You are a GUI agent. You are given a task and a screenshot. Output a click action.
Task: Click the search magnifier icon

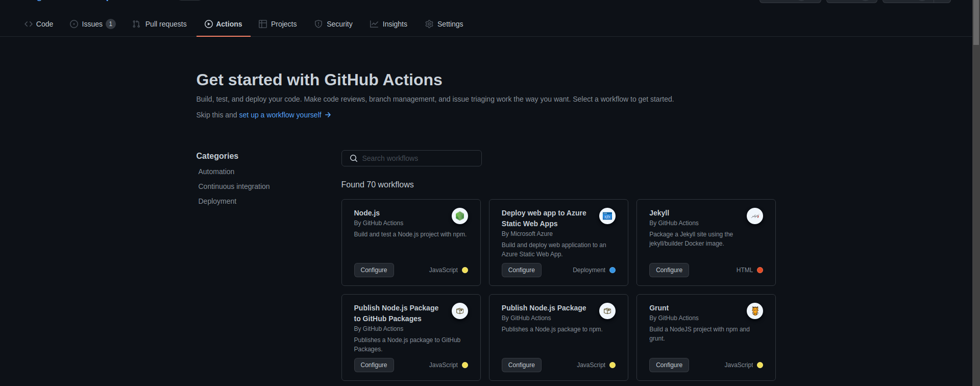click(x=353, y=158)
